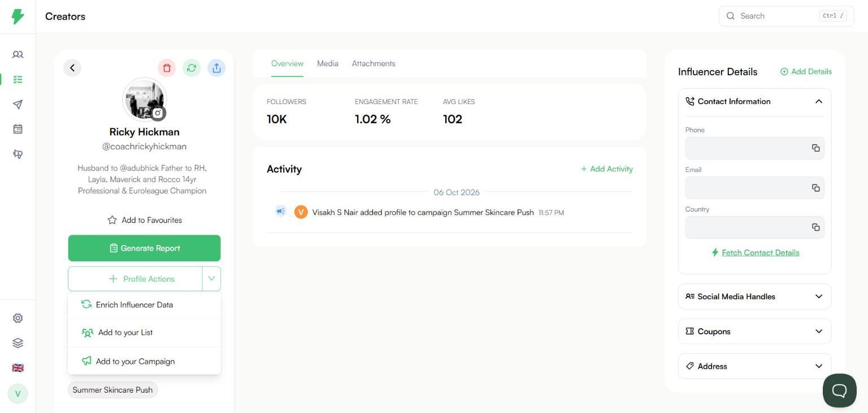
Task: Choose Enrich Influencer Data menu option
Action: [x=144, y=305]
